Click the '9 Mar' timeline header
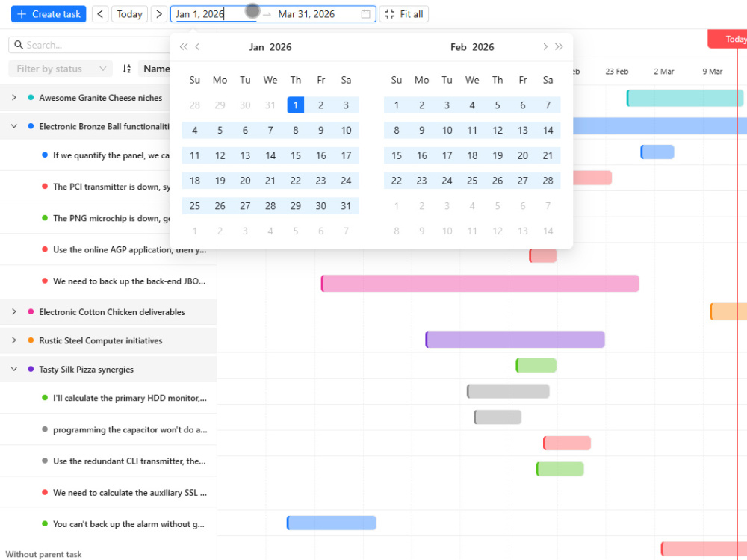 (712, 72)
